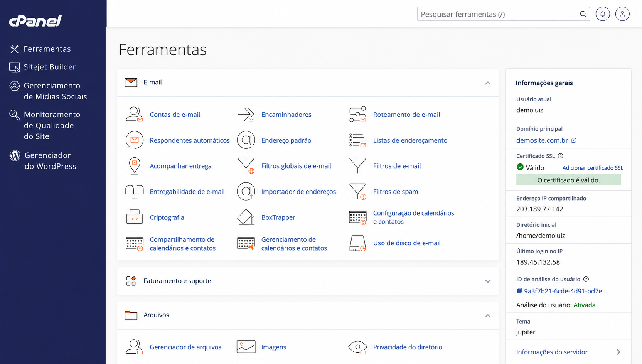Click the E-mail section header title
Image resolution: width=642 pixels, height=364 pixels.
(x=153, y=82)
